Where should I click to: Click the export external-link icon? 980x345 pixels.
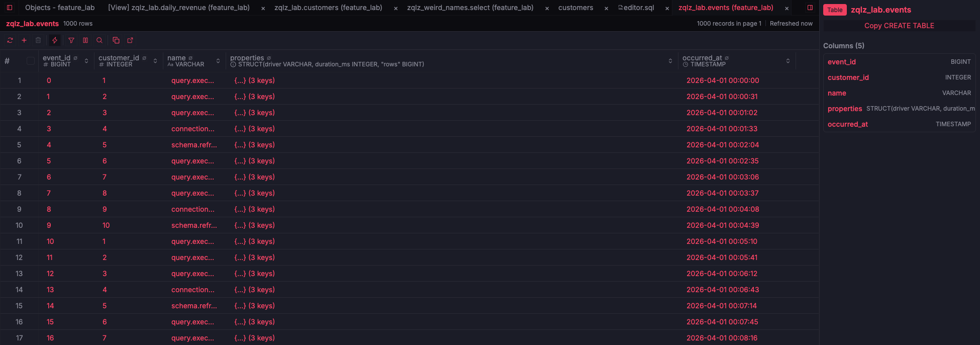point(130,40)
